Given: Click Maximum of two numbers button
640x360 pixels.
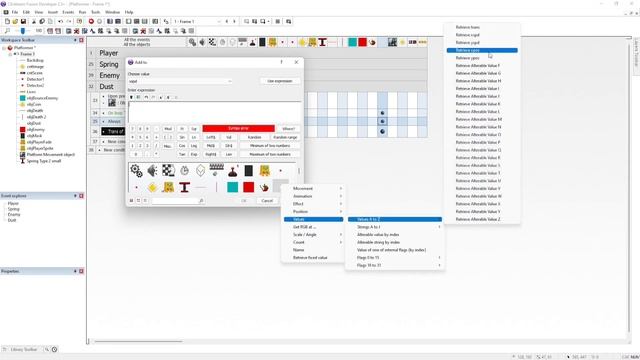Looking at the screenshot, I should tap(270, 154).
